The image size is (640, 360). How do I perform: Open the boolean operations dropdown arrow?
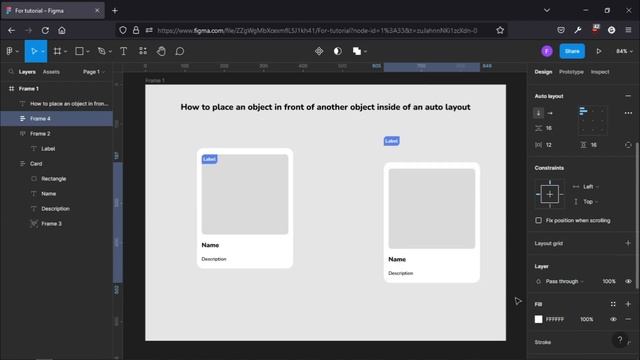click(x=365, y=51)
